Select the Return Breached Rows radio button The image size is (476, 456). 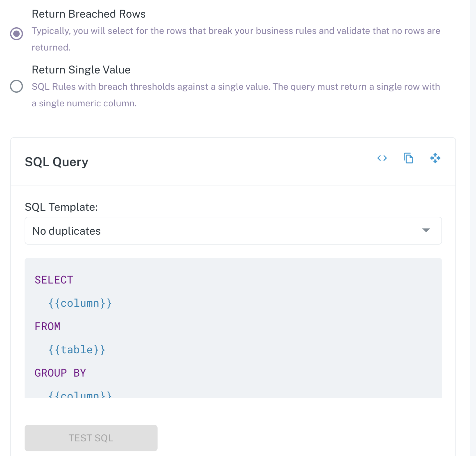click(x=16, y=34)
